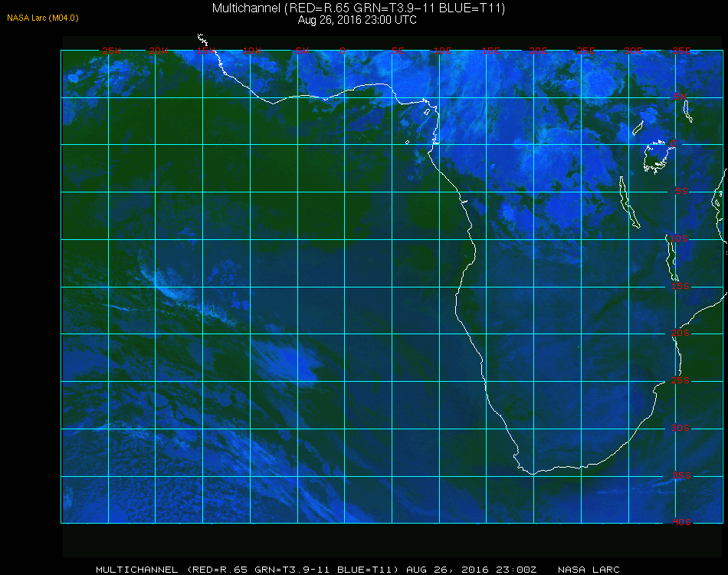Click the 25S latitude label
The width and height of the screenshot is (728, 575).
point(680,380)
